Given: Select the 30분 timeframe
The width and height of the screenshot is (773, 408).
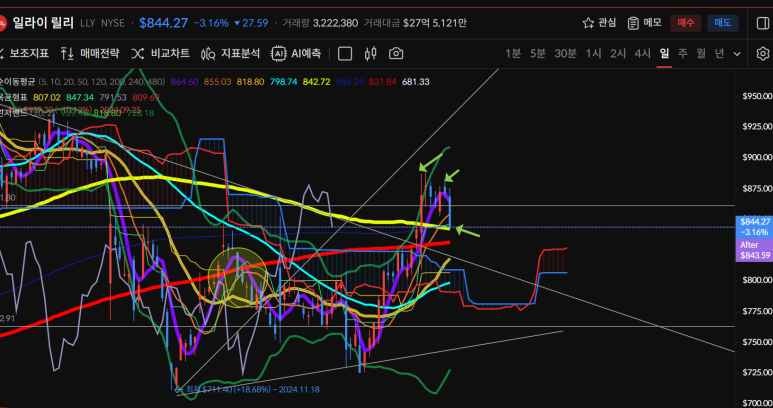Looking at the screenshot, I should [x=565, y=53].
